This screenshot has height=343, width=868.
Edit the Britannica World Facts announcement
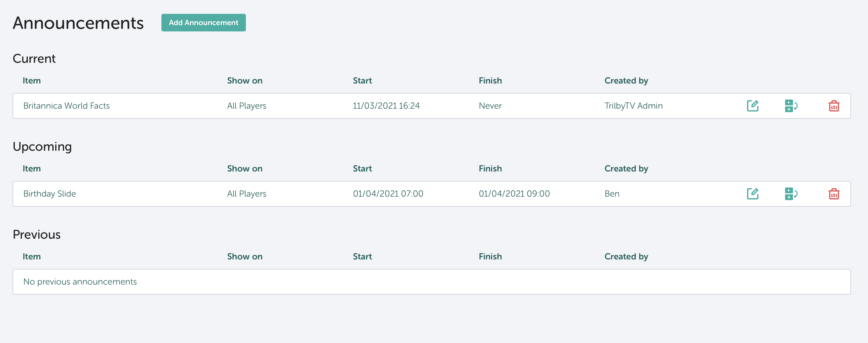point(752,106)
